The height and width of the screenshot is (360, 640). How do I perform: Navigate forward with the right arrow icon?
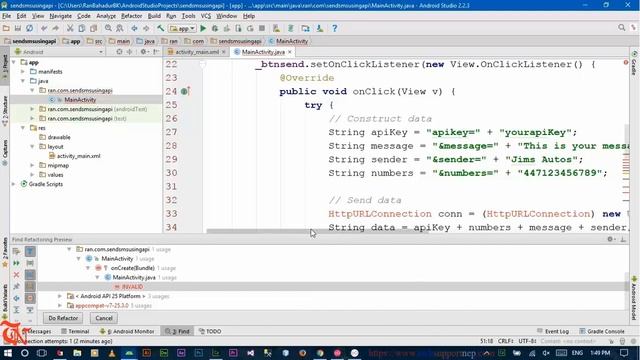[x=146, y=28]
